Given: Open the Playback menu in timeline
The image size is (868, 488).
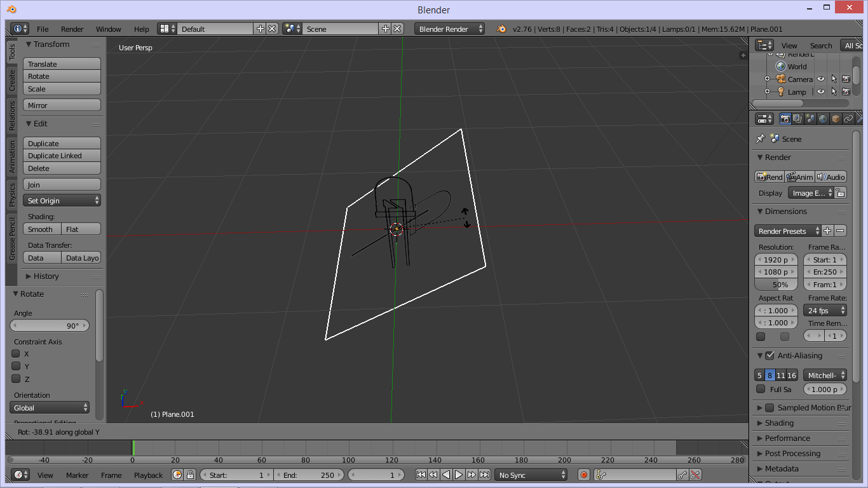Looking at the screenshot, I should pos(148,475).
